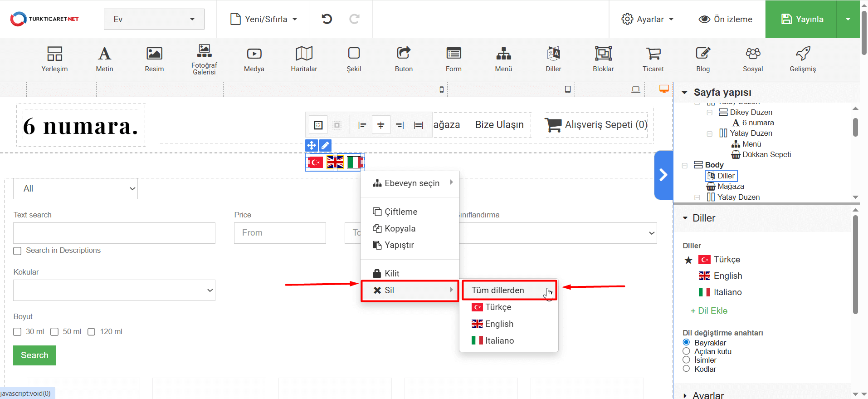
Task: Collapse the Sayfa yapısı panel
Action: click(x=684, y=93)
